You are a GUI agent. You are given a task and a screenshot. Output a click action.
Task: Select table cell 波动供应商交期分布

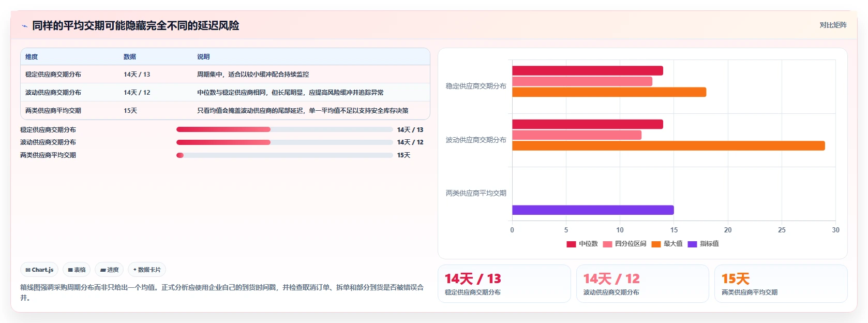tap(53, 93)
